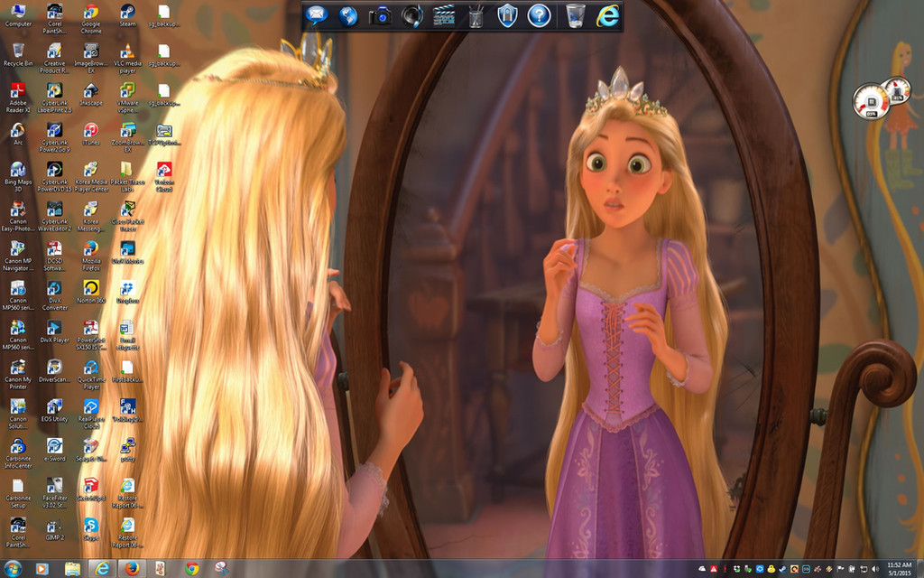The height and width of the screenshot is (578, 924).
Task: Click the question mark help dock icon
Action: [x=540, y=16]
